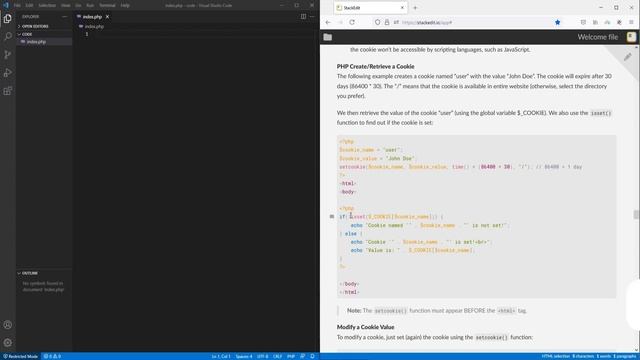Open StackEdit file explorer folder icon
The width and height of the screenshot is (640, 360).
point(328,37)
